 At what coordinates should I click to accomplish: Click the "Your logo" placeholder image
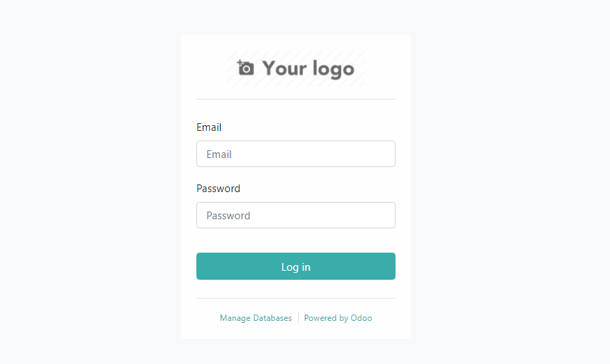[296, 68]
